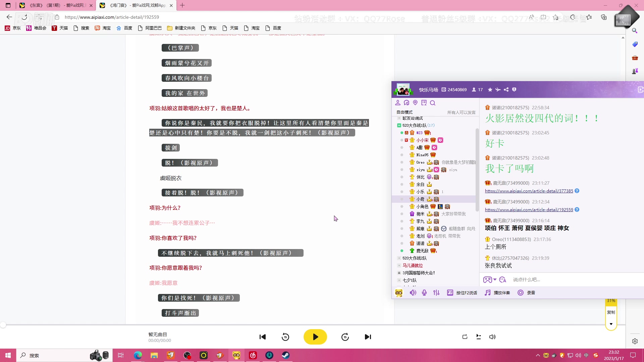Open the chat bubble icon above channel list
This screenshot has height=362, width=644.
pos(407,103)
